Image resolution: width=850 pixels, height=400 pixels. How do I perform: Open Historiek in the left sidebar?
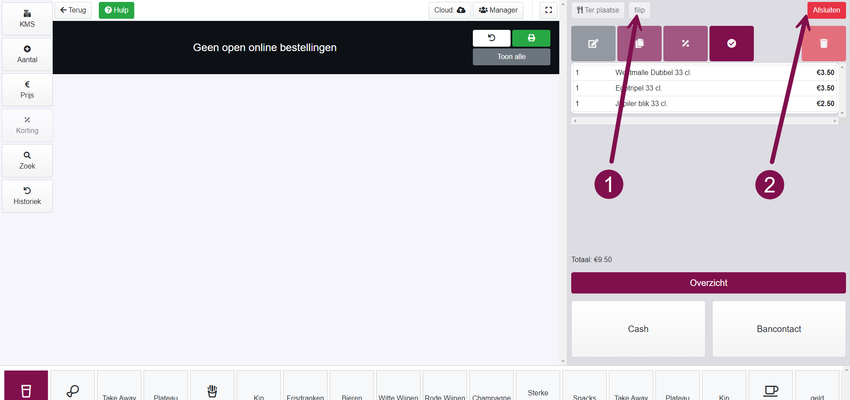[x=27, y=196]
